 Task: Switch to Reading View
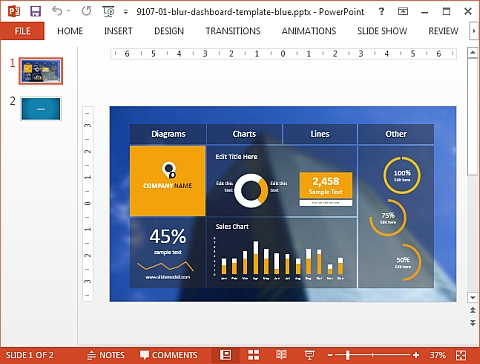(281, 355)
